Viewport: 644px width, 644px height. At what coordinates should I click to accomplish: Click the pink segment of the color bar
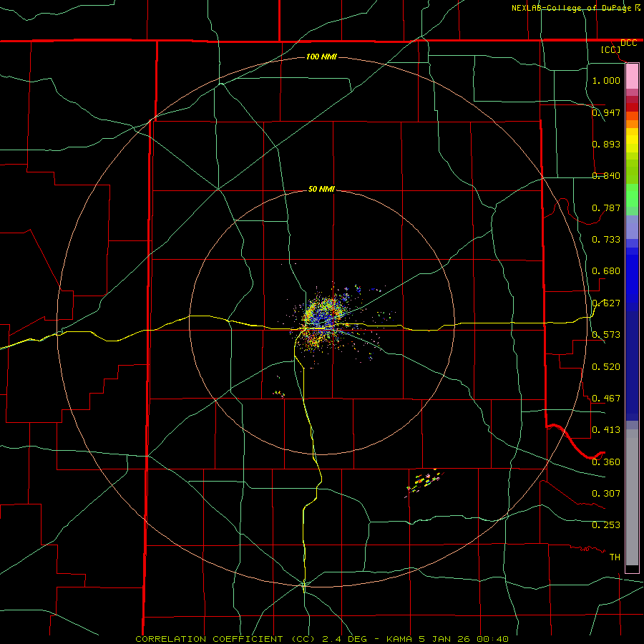click(632, 77)
